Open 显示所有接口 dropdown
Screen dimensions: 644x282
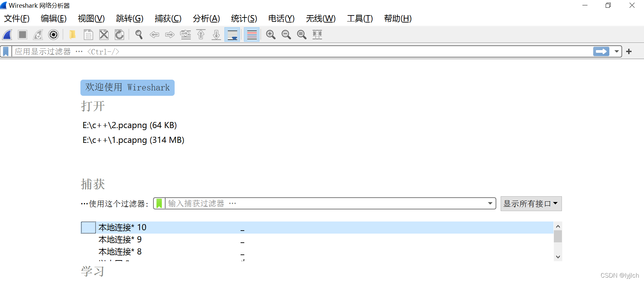(x=531, y=204)
